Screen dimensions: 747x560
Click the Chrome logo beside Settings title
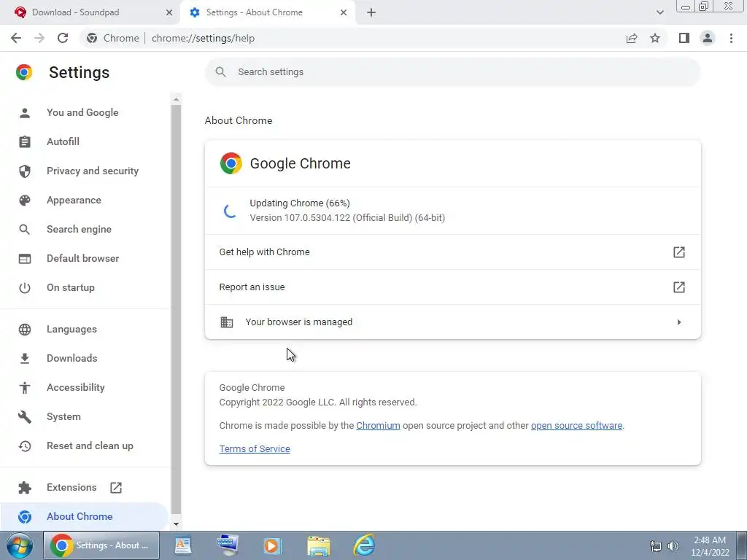tap(24, 72)
